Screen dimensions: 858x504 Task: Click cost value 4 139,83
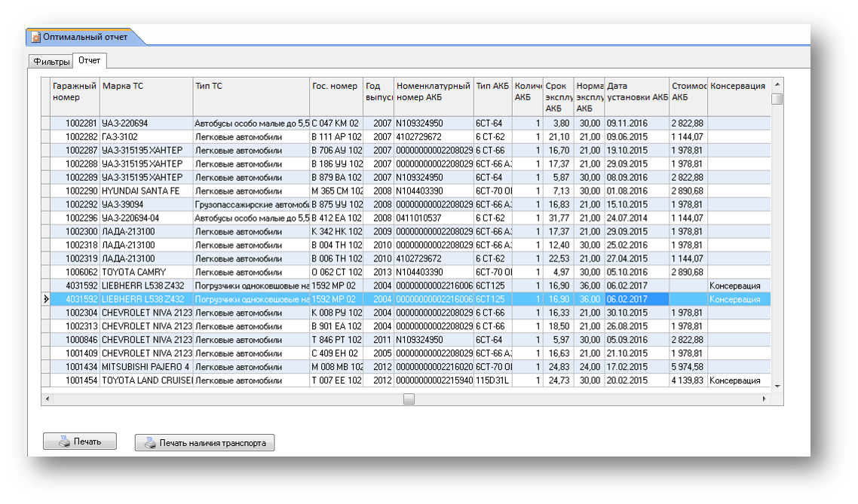coord(688,380)
